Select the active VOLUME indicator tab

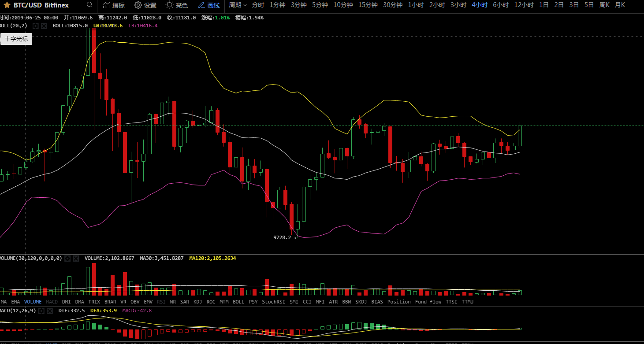coord(33,302)
